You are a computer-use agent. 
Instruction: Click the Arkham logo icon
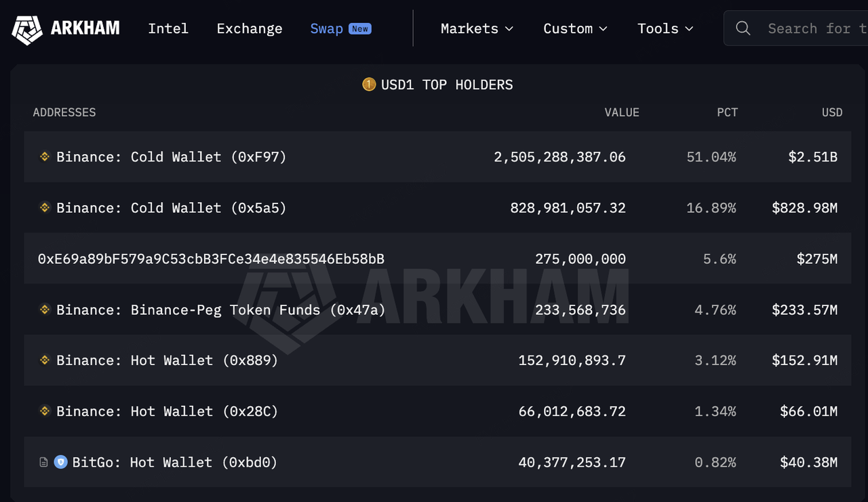coord(27,28)
